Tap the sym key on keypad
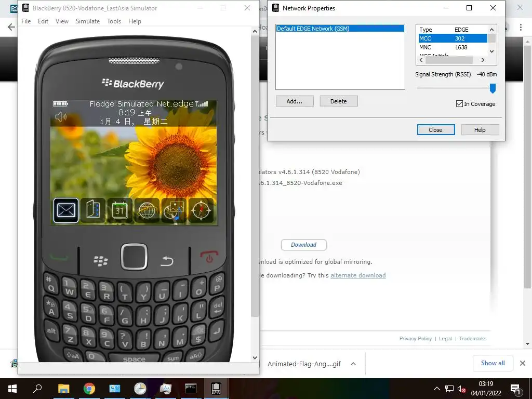 point(173,358)
